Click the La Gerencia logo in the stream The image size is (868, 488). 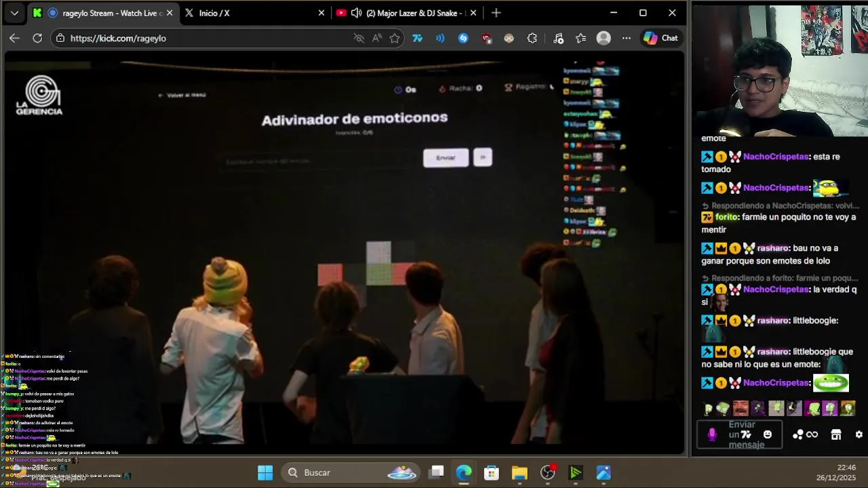(x=39, y=95)
